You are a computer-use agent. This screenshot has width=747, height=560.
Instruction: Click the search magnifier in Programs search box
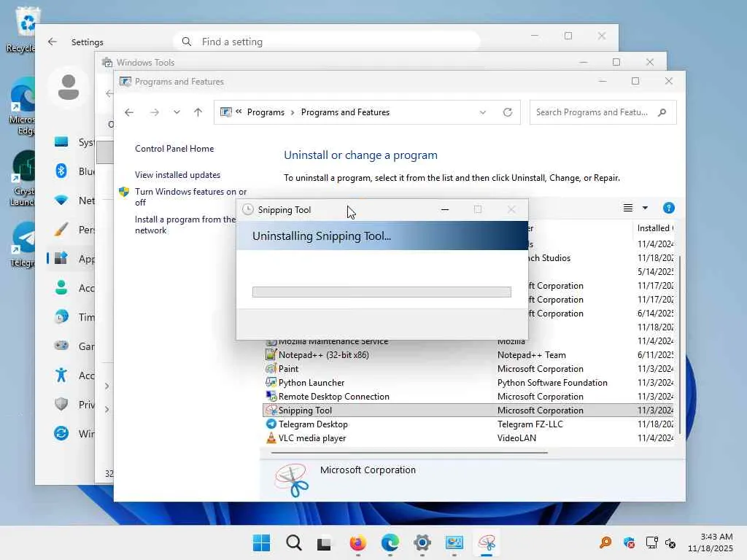pyautogui.click(x=662, y=112)
